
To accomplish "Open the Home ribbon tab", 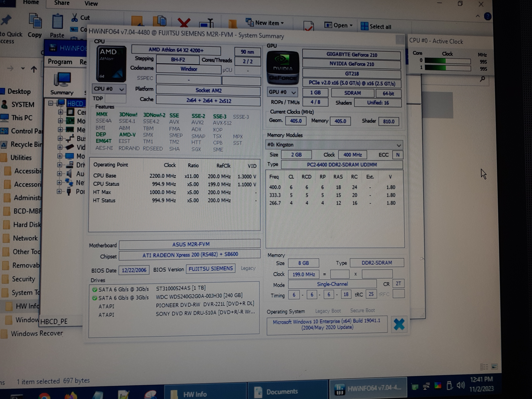I will [x=31, y=2].
